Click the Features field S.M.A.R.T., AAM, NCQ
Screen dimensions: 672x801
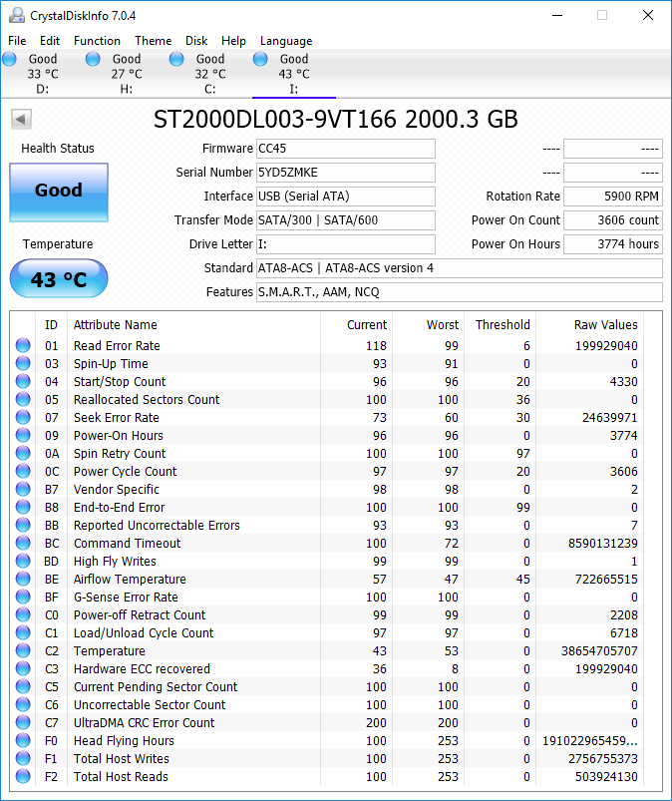460,292
